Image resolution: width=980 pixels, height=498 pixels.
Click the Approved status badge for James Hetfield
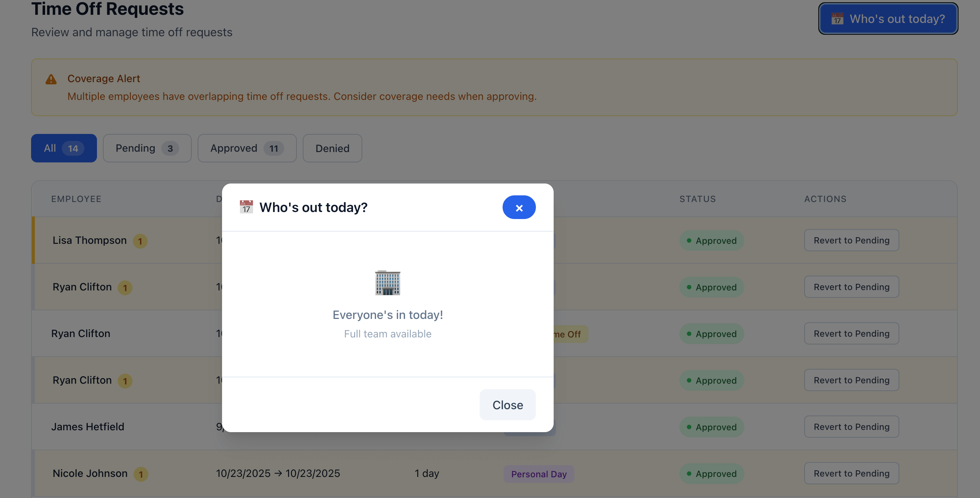(711, 427)
